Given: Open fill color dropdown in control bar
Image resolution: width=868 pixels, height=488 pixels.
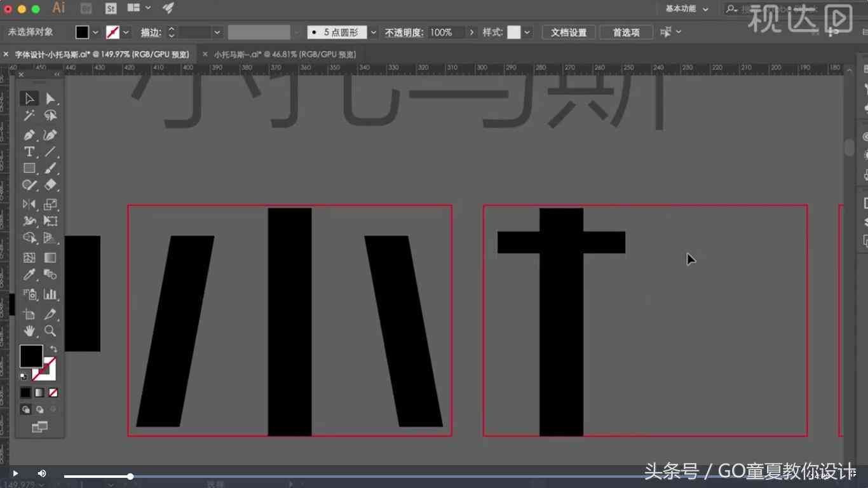Looking at the screenshot, I should (96, 32).
